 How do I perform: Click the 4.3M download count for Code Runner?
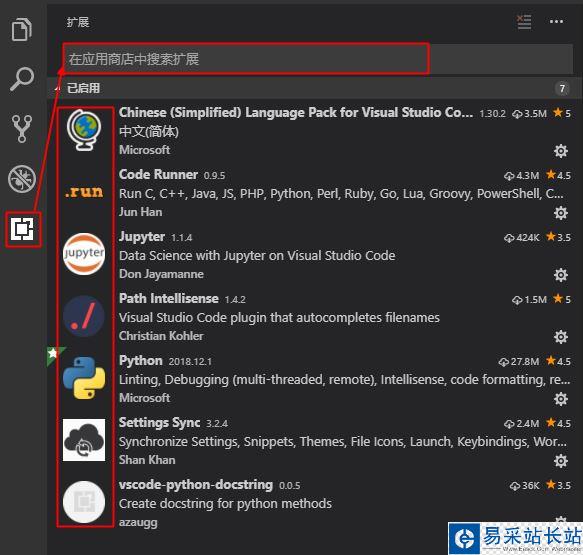click(x=521, y=175)
